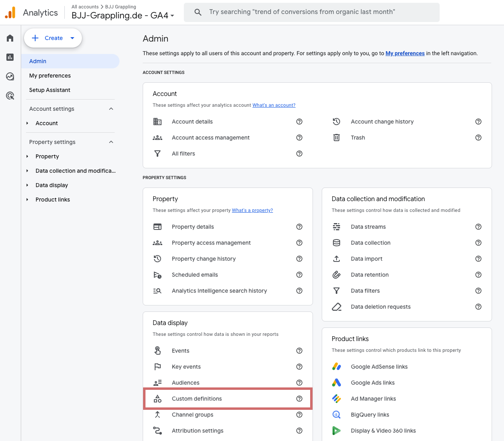This screenshot has height=441, width=504.
Task: Click the Data collection database icon
Action: coord(337,243)
